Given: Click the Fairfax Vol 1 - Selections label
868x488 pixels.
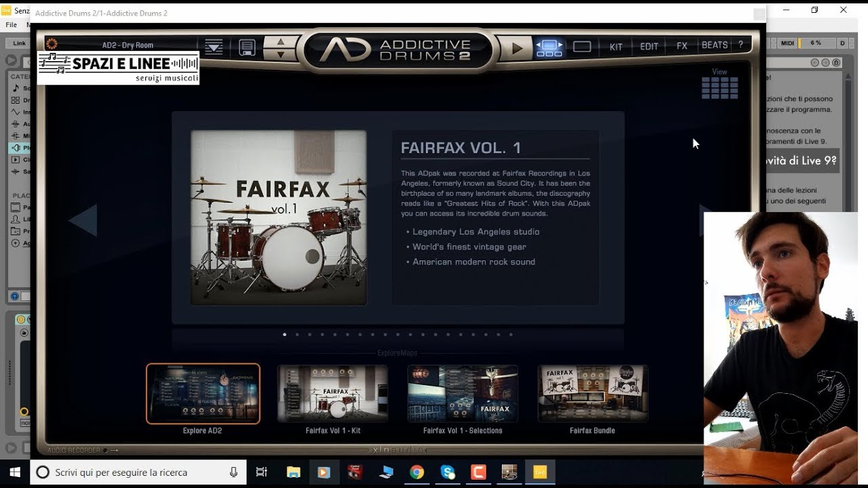Looking at the screenshot, I should coord(462,430).
